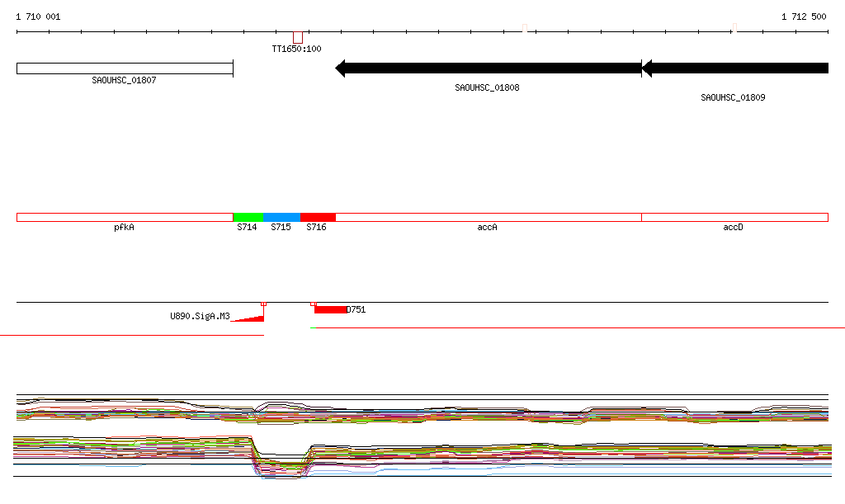Screen dimensions: 845x504
Task: Click the small red square above D751
Action: tap(314, 304)
